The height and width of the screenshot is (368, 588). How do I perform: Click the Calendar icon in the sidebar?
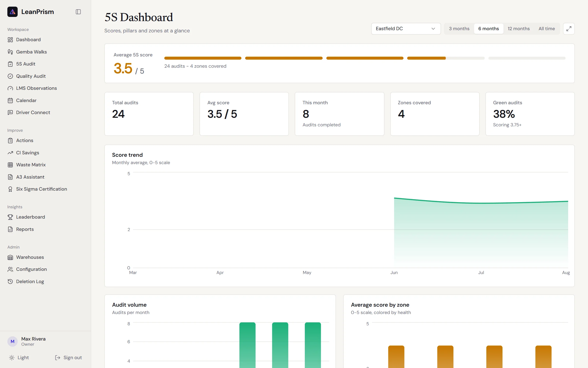pyautogui.click(x=10, y=100)
